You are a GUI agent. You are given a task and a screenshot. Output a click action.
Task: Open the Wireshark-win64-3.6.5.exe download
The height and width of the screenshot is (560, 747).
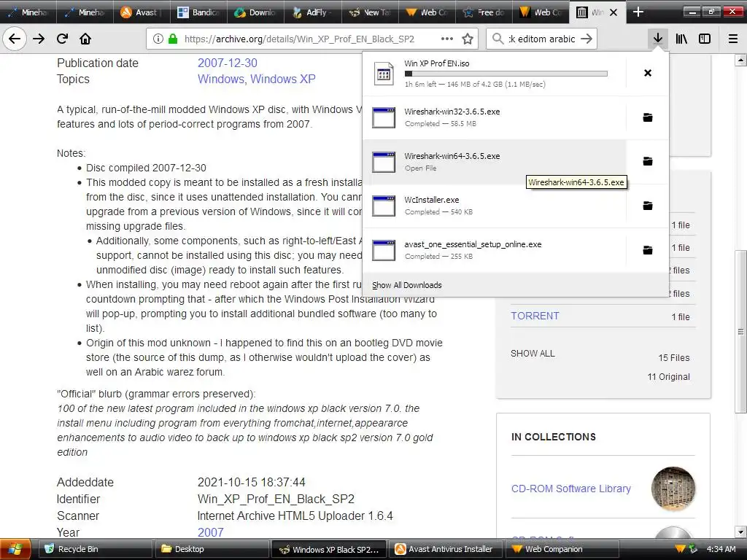pyautogui.click(x=494, y=161)
